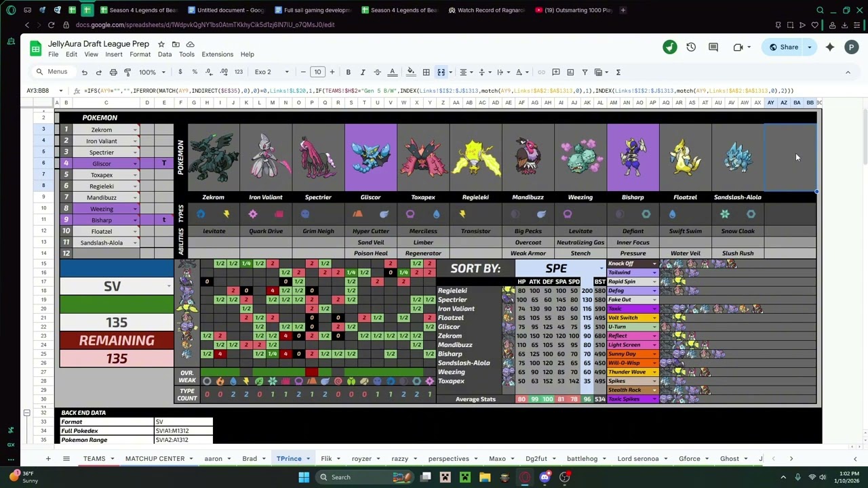Decrease font size with minus button
Viewport: 868px width, 488px height.
point(303,72)
